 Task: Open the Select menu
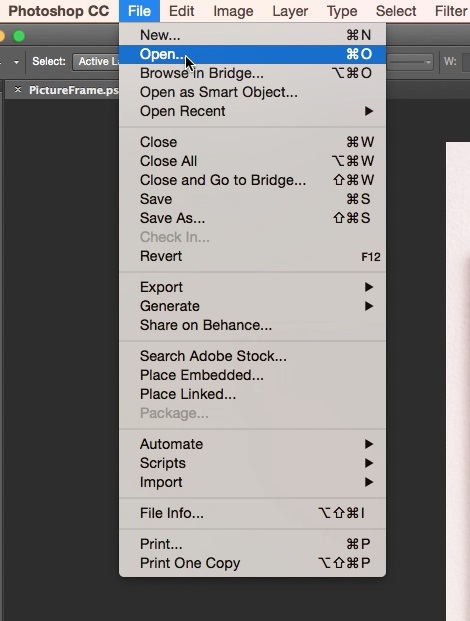point(396,11)
